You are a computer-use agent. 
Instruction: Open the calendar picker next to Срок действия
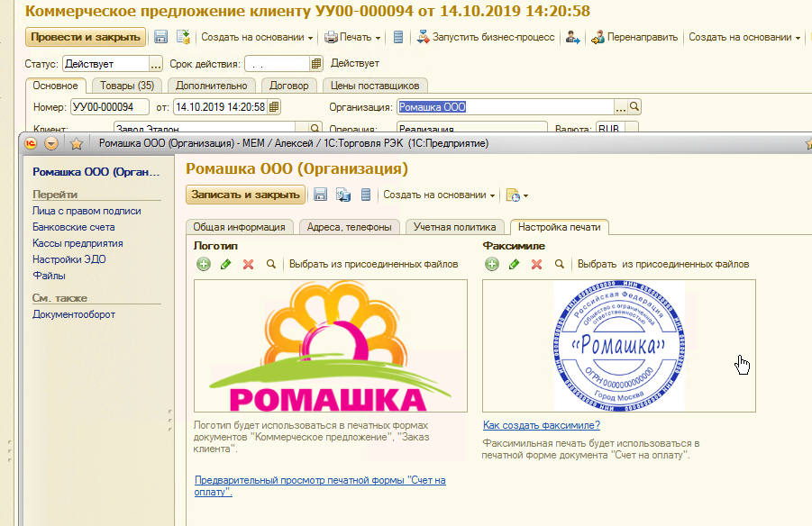pos(316,64)
